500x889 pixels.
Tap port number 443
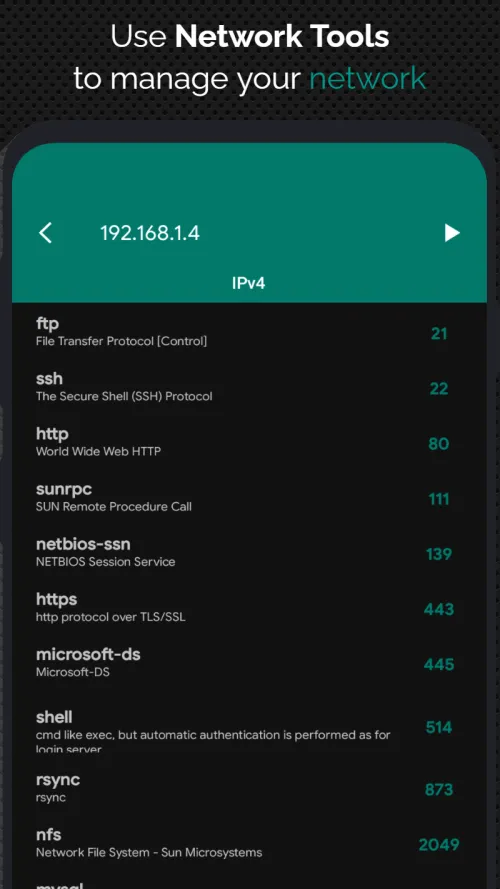coord(439,609)
